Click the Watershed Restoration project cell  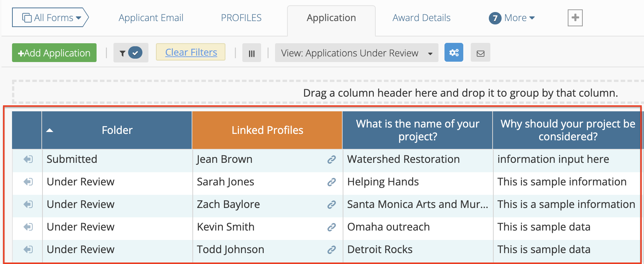[403, 159]
